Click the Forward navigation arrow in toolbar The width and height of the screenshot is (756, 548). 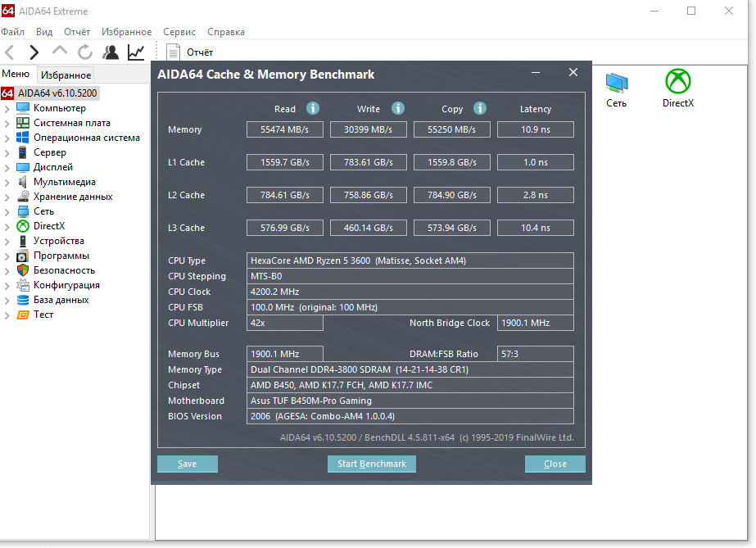pos(34,52)
